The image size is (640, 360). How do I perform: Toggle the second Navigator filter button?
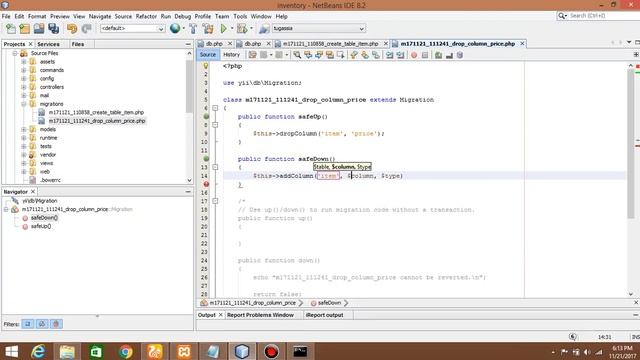(x=42, y=324)
